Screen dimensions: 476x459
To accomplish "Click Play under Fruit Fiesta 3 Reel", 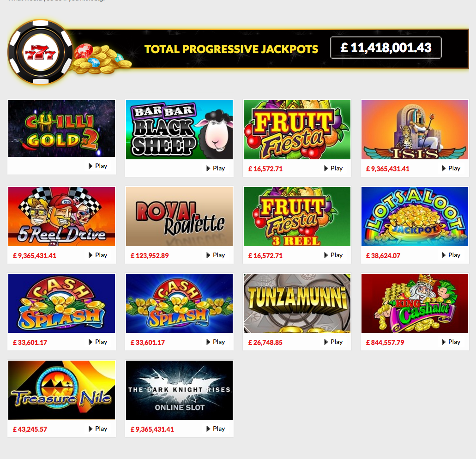I will click(333, 255).
